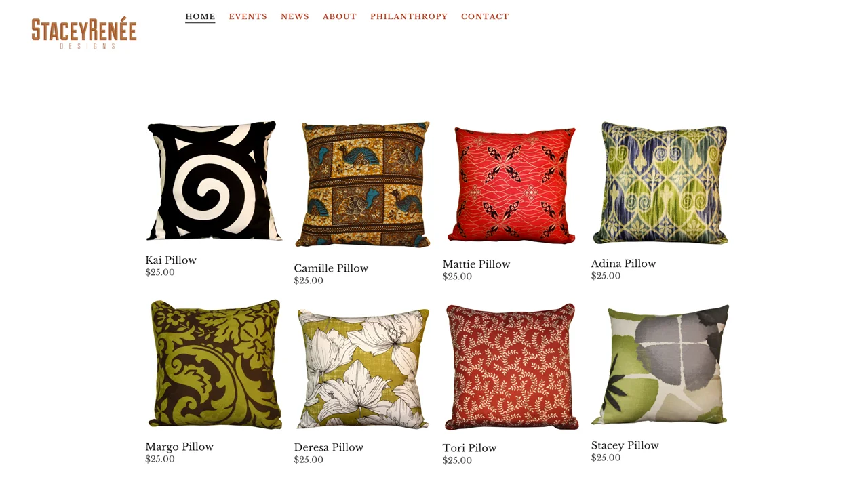Click the Kai Pillow title link

pos(171,260)
